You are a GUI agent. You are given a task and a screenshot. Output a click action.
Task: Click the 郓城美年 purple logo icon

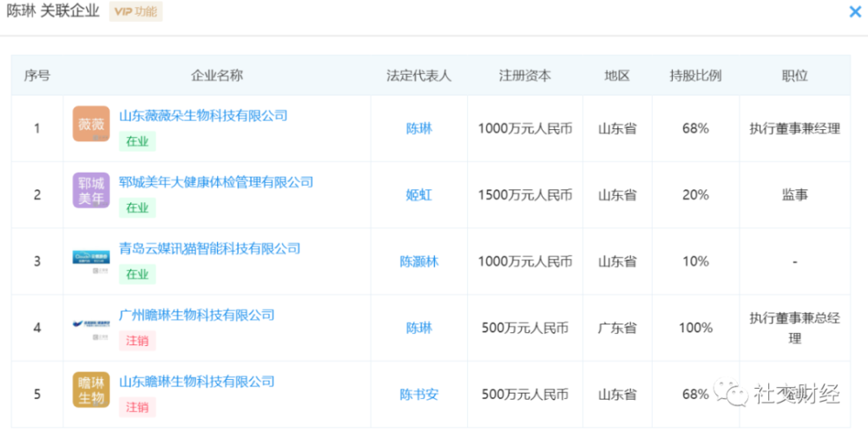point(91,190)
